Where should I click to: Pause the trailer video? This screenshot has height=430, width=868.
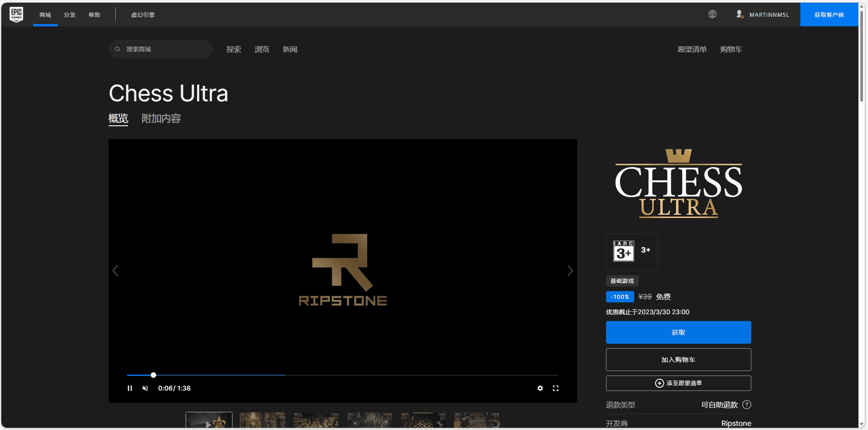130,388
